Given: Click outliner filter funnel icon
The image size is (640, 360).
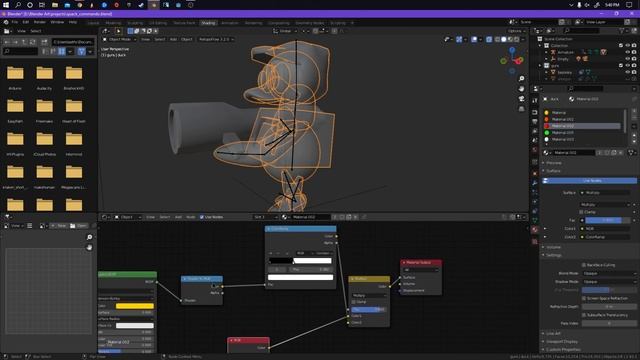Looking at the screenshot, I should [621, 31].
